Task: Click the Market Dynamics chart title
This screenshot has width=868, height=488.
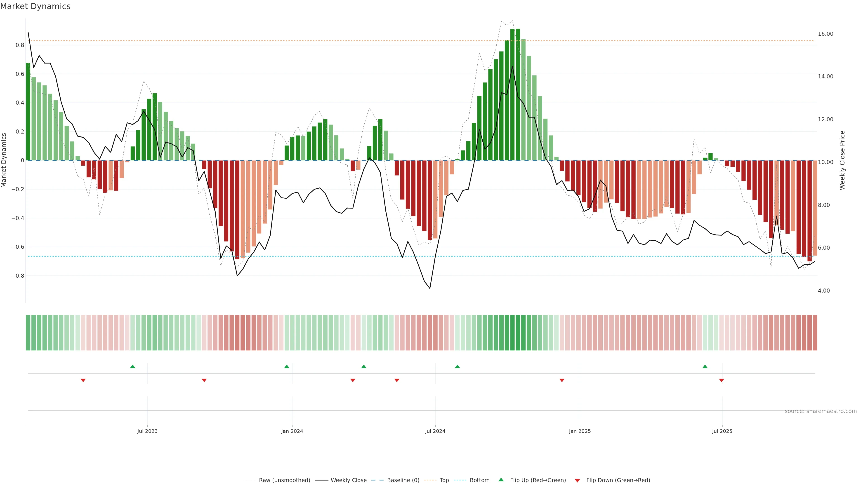Action: [35, 6]
